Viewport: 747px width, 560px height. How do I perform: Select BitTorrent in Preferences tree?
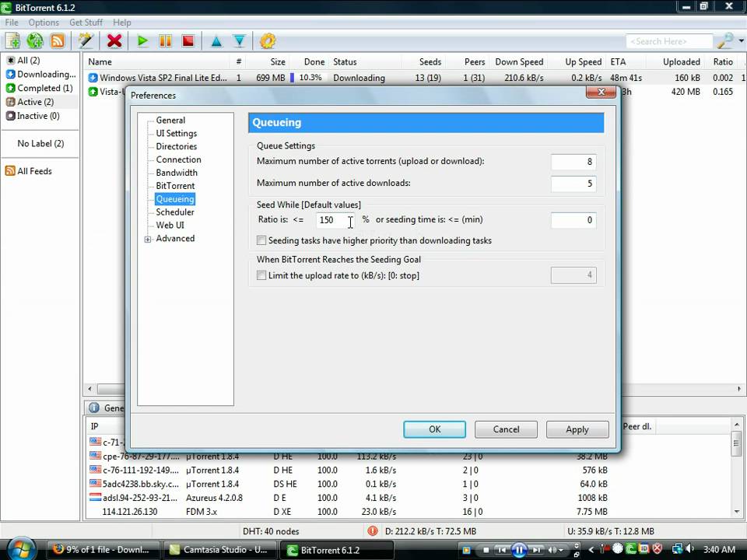[175, 186]
